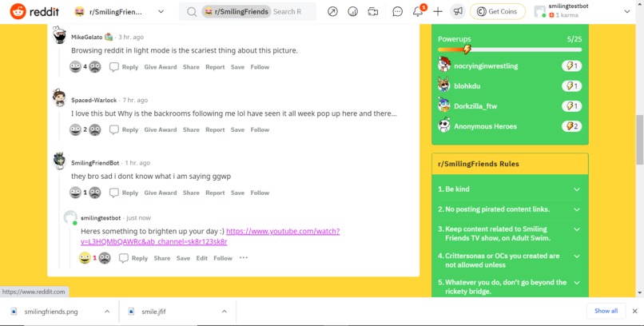Click Reply on SmilingFriendBot's comment
The height and width of the screenshot is (326, 644).
[x=129, y=193]
